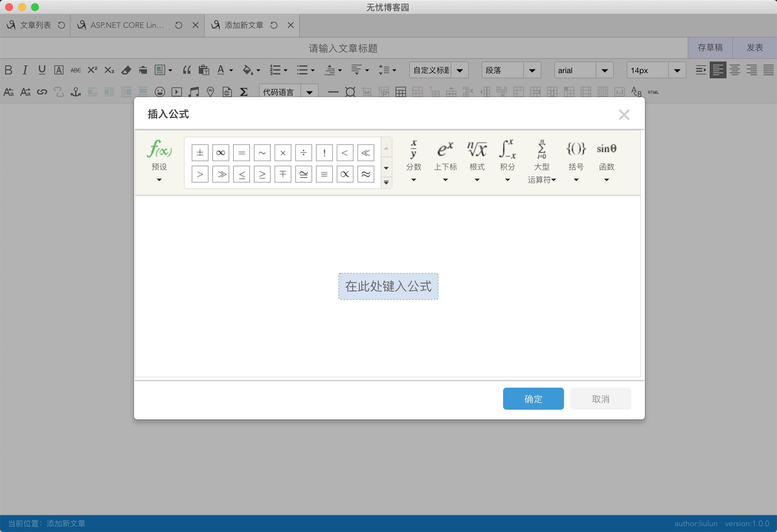Click 取消 to cancel formula
The image size is (777, 532).
point(601,399)
